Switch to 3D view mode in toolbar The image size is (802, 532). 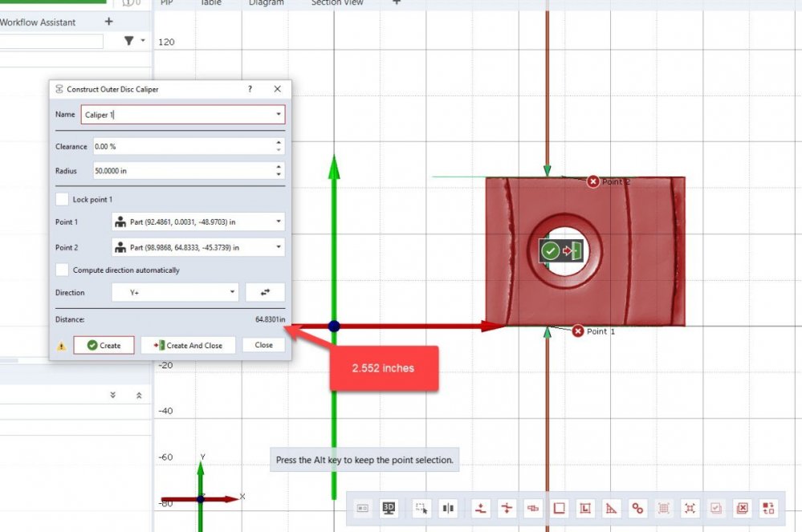pyautogui.click(x=389, y=508)
